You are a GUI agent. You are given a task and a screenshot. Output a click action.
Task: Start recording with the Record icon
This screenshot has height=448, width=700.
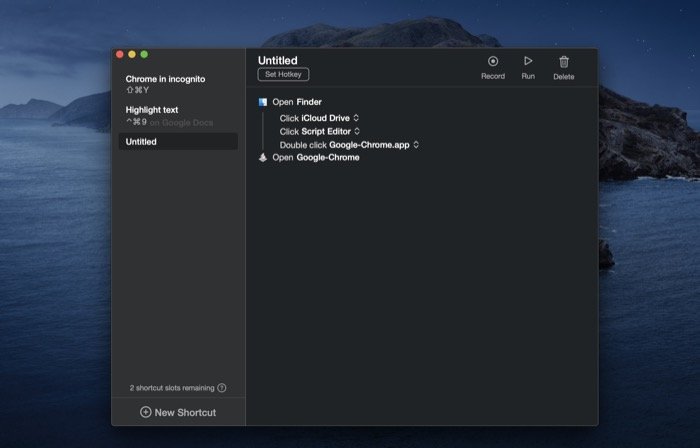(x=493, y=61)
